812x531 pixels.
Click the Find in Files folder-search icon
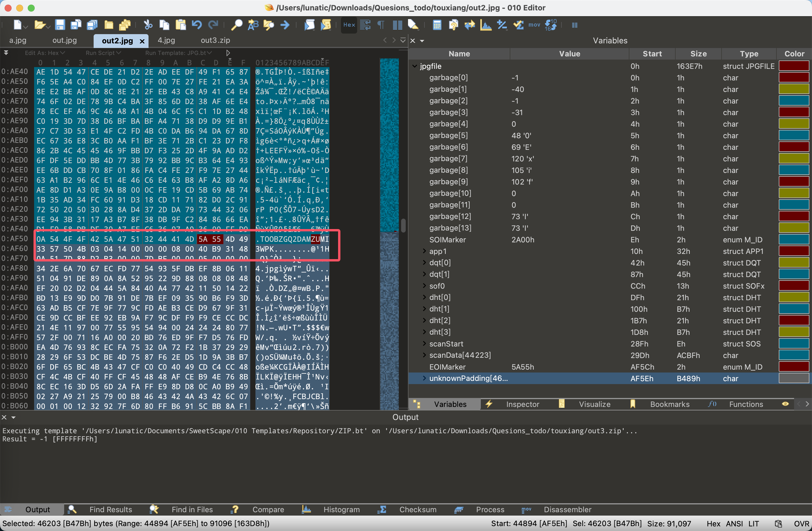[x=269, y=25]
